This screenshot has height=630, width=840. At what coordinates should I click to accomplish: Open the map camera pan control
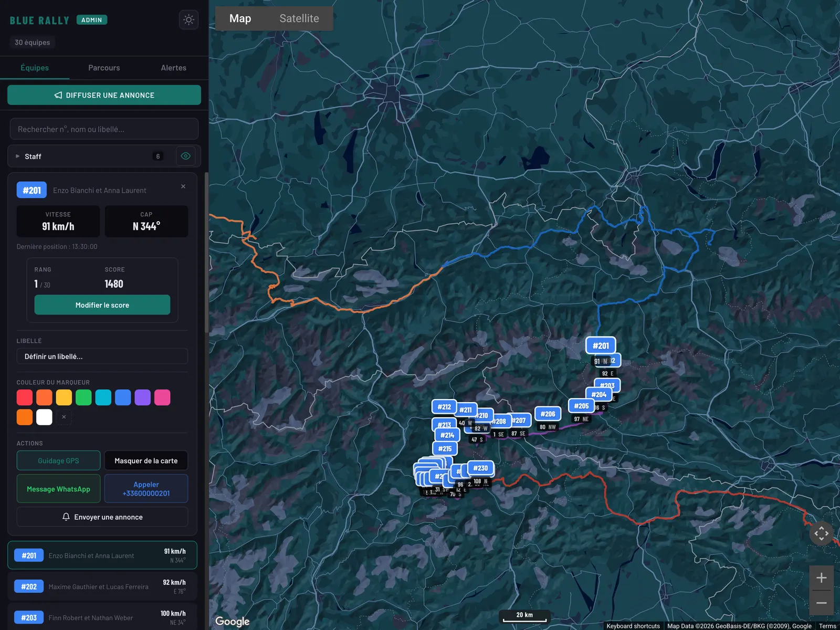pyautogui.click(x=822, y=533)
